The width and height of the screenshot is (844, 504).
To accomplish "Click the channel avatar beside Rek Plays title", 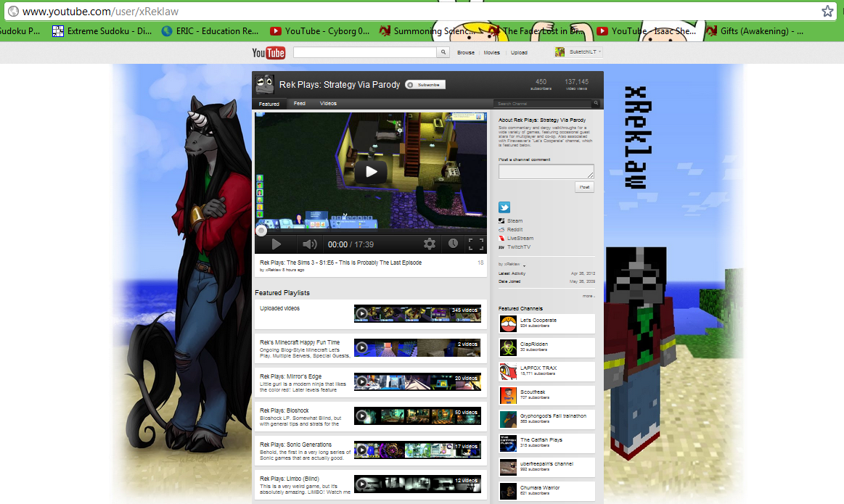I will pos(263,84).
